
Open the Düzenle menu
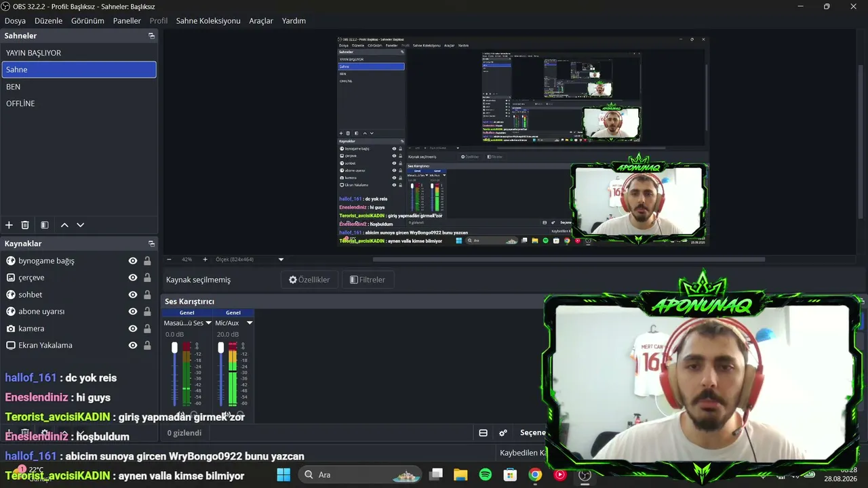tap(48, 21)
